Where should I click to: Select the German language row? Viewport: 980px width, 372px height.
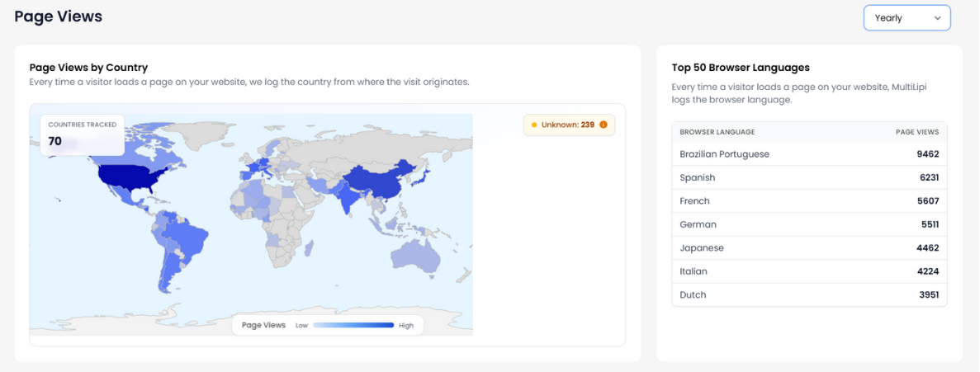pyautogui.click(x=809, y=224)
